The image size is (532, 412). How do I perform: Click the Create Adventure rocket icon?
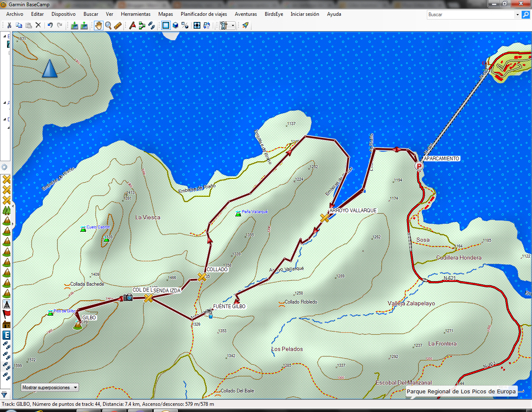[x=245, y=25]
